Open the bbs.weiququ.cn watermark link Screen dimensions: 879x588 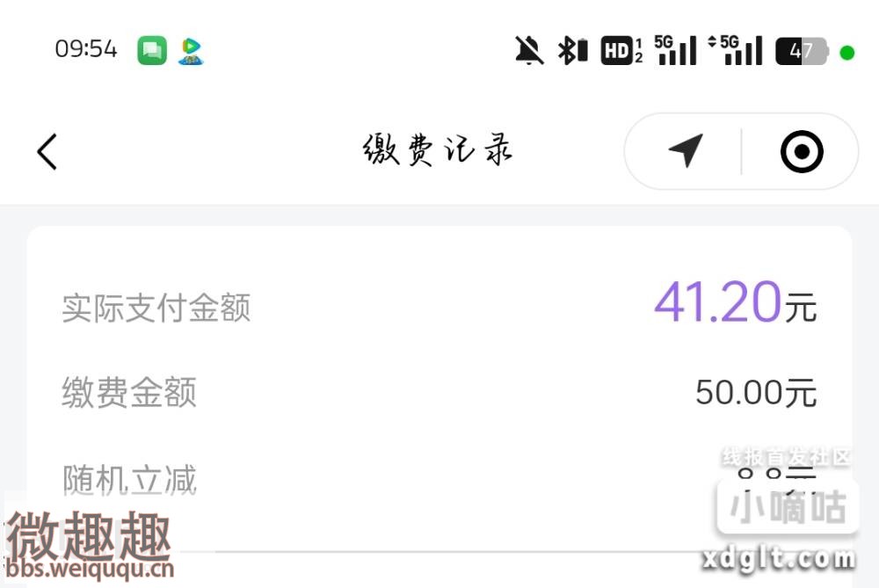coord(90,569)
